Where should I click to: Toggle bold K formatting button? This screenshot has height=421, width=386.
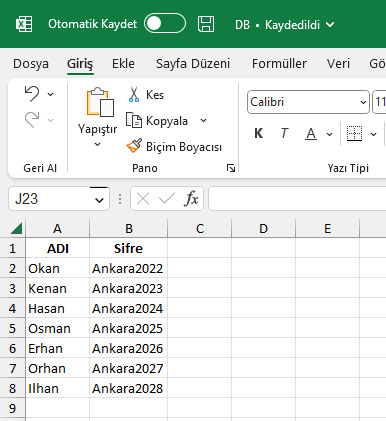tap(259, 133)
